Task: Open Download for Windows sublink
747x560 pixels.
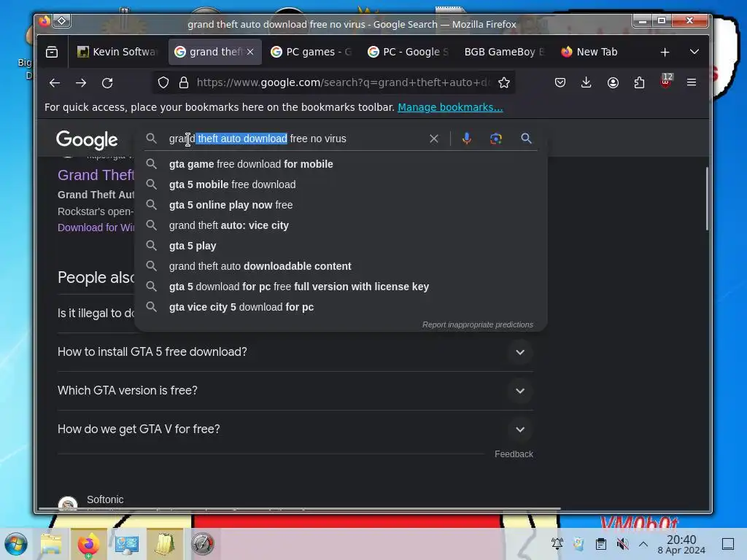Action: tap(96, 227)
